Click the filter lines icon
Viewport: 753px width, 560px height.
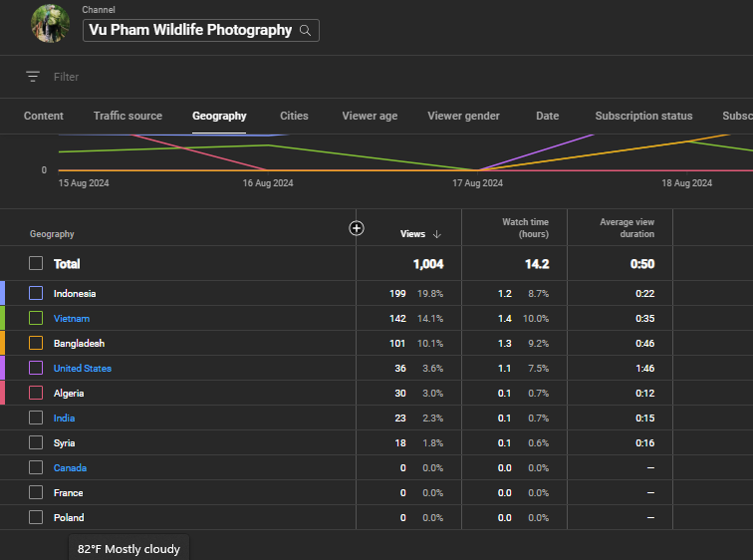(33, 77)
